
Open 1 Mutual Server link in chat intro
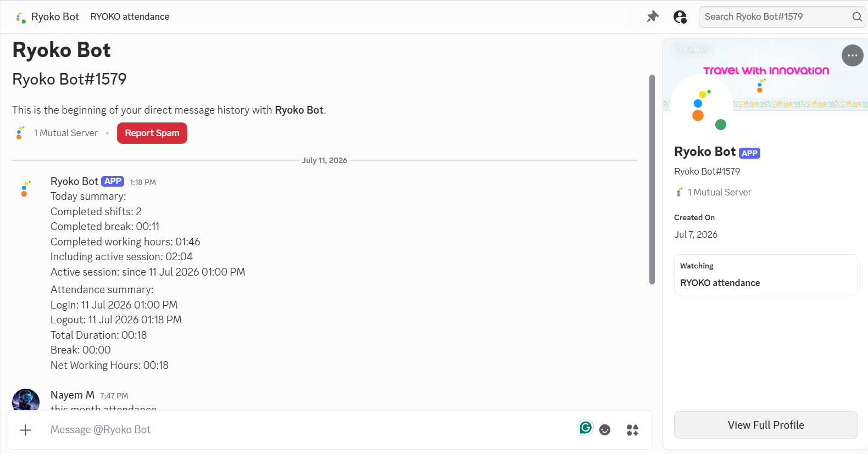click(x=65, y=133)
